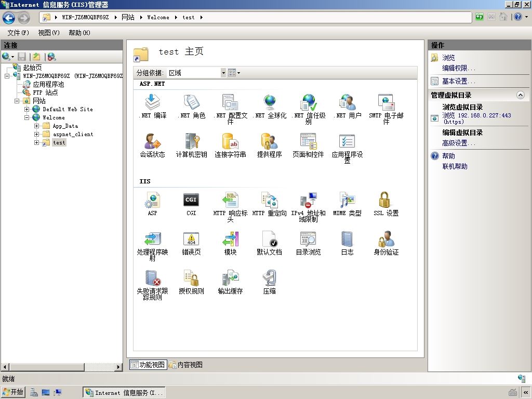
Task: Collapse the 网站 tree node
Action: [17, 101]
